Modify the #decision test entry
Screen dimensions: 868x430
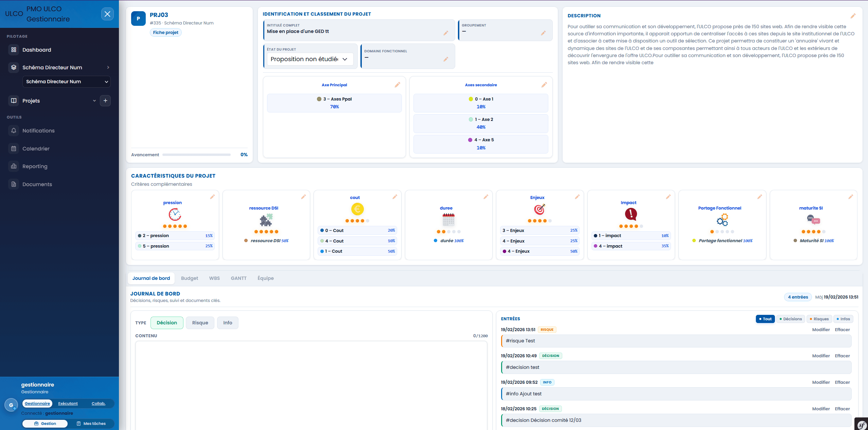click(821, 356)
